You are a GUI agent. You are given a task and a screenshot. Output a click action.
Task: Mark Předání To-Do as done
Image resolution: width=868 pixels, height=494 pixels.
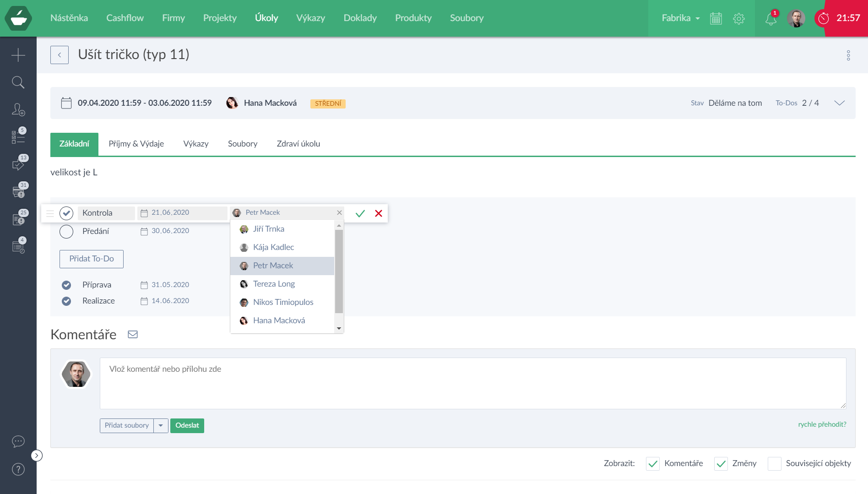point(66,232)
